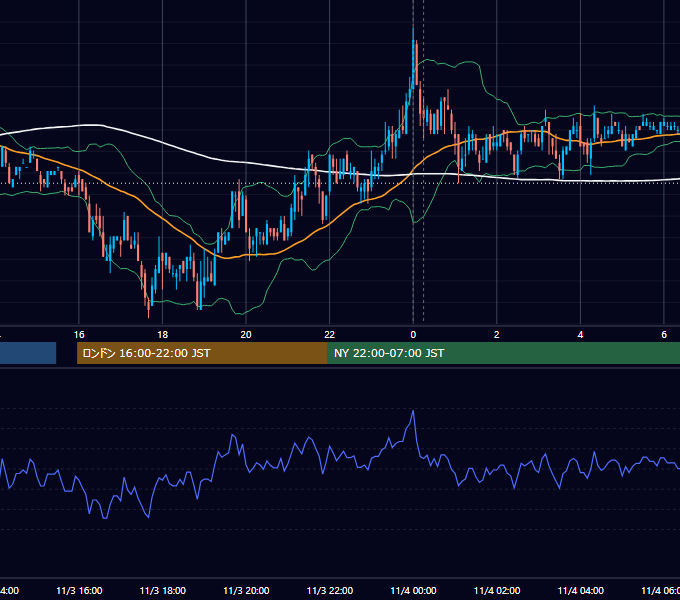
Task: Click the oscillator peak at 11/4 00:00
Action: click(x=413, y=411)
